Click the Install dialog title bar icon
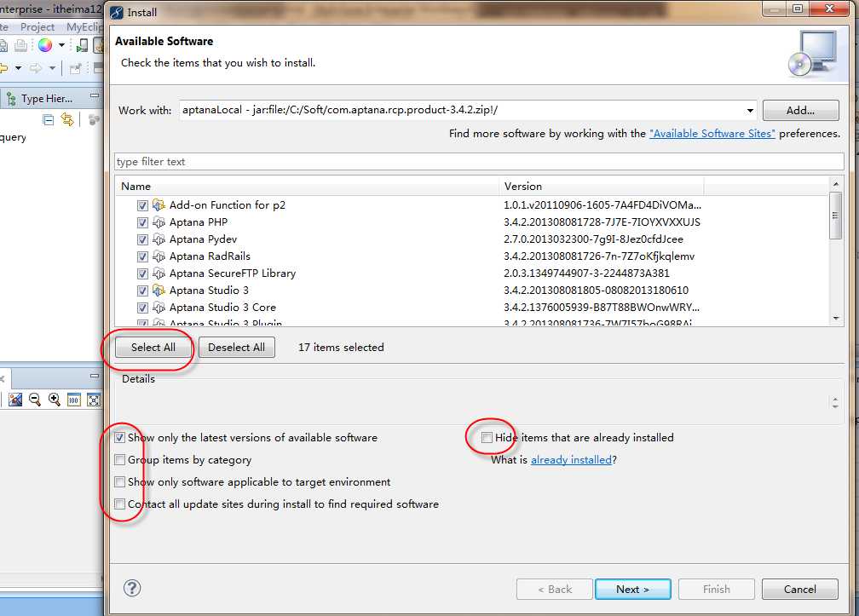The image size is (859, 616). click(117, 12)
